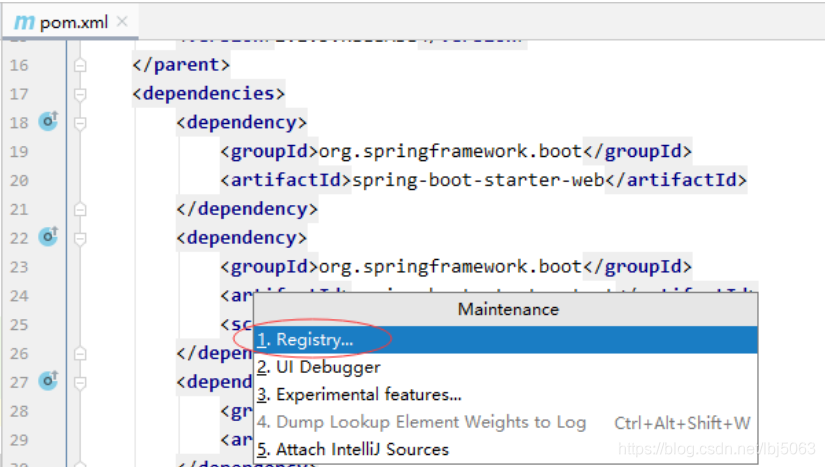Click the Maintenance popup title

(x=508, y=309)
